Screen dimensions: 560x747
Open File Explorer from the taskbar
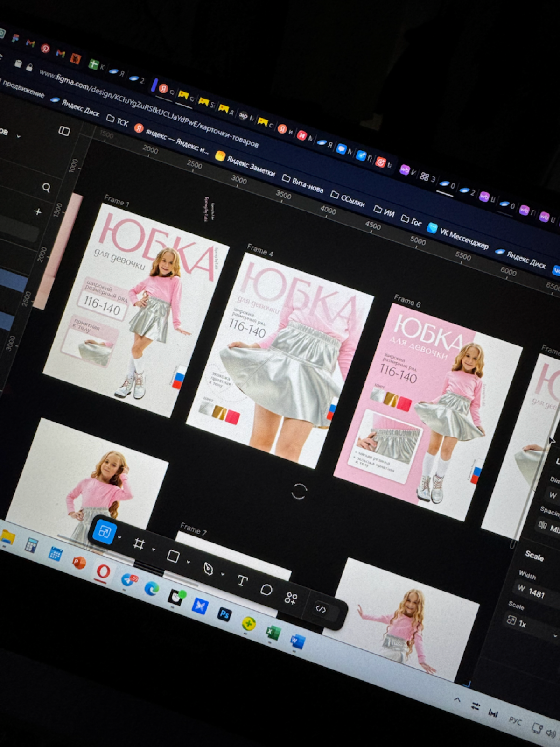(7, 537)
